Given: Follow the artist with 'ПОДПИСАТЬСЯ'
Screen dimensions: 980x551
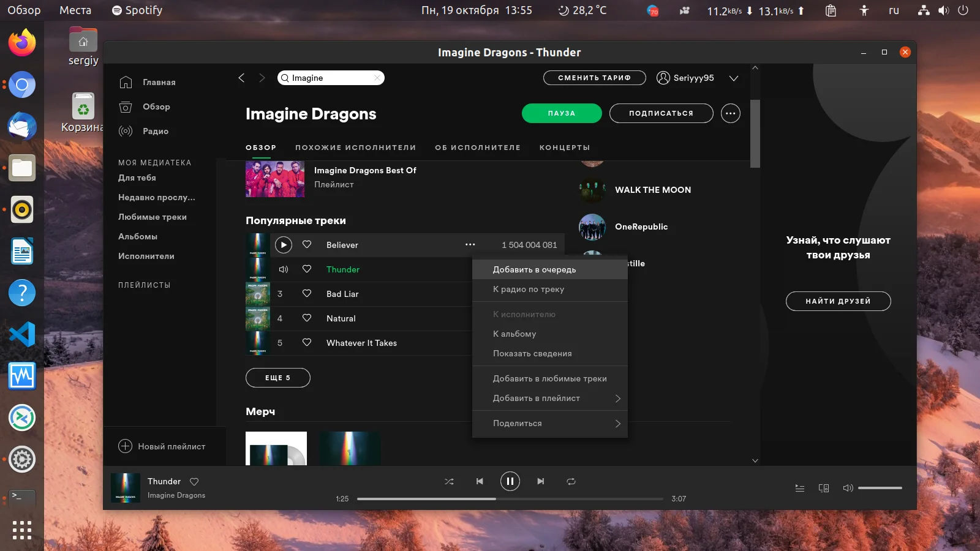Looking at the screenshot, I should pyautogui.click(x=661, y=113).
